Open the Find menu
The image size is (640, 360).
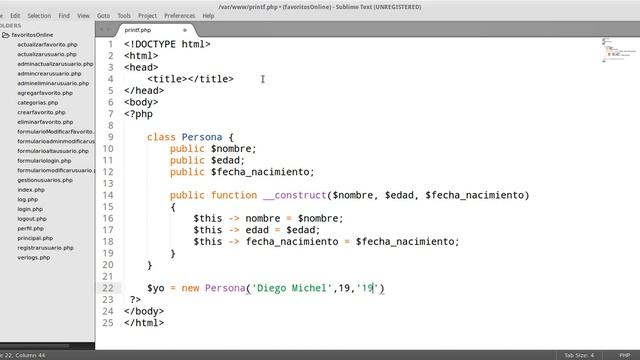64,16
